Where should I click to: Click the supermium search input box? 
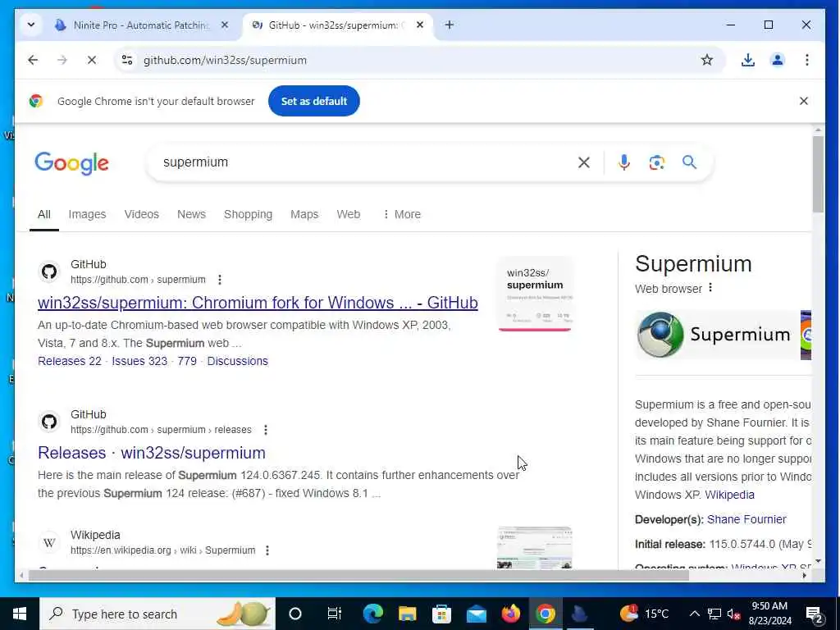(364, 162)
